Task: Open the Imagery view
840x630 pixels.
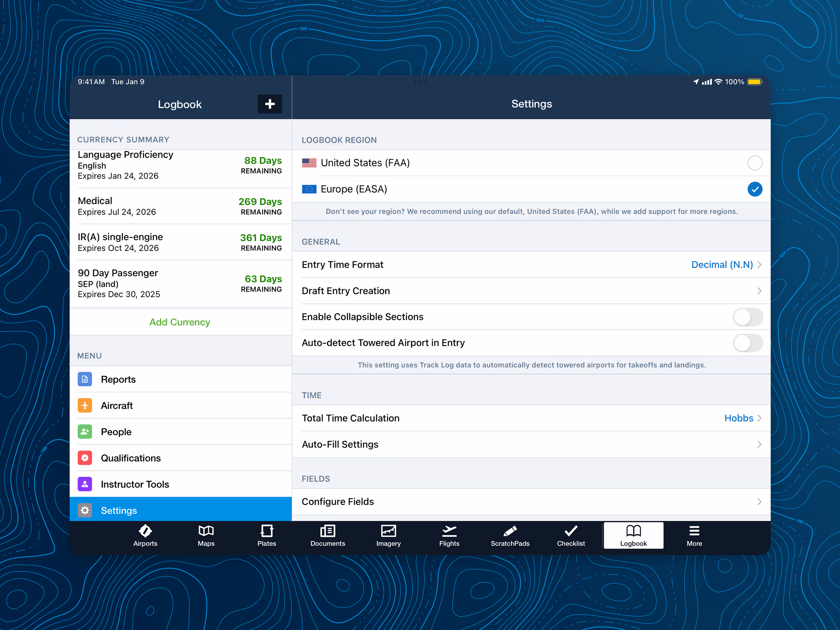Action: point(388,536)
